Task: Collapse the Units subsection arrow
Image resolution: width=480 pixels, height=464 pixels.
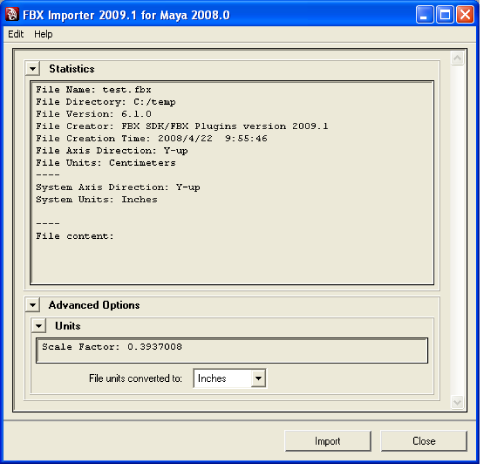Action: click(x=39, y=326)
